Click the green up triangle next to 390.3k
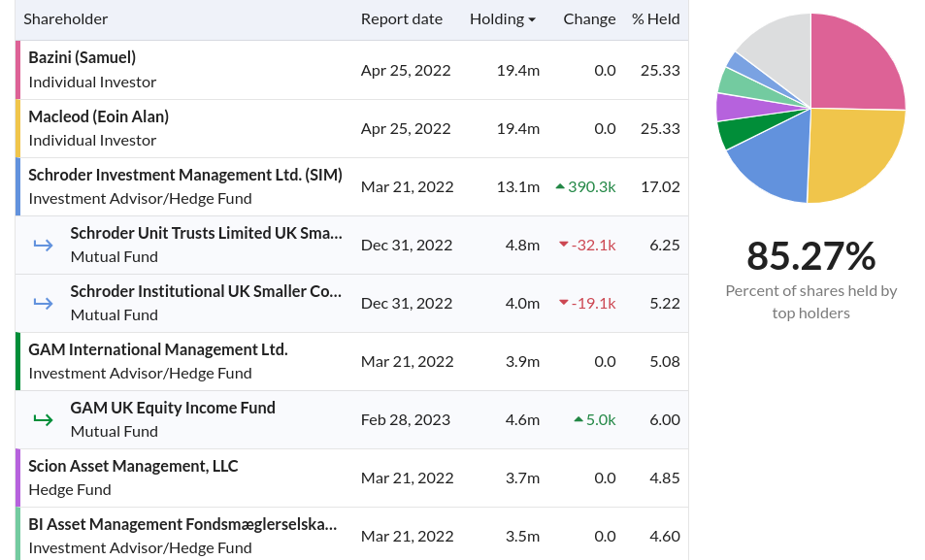 coord(560,186)
